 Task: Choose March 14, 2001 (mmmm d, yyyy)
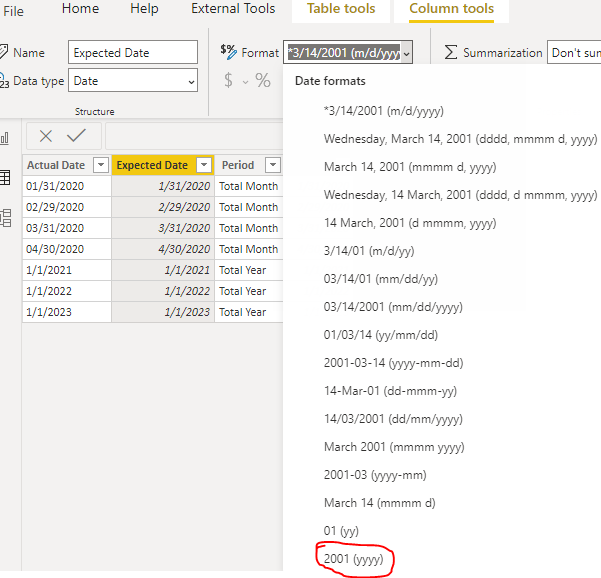pyautogui.click(x=410, y=167)
